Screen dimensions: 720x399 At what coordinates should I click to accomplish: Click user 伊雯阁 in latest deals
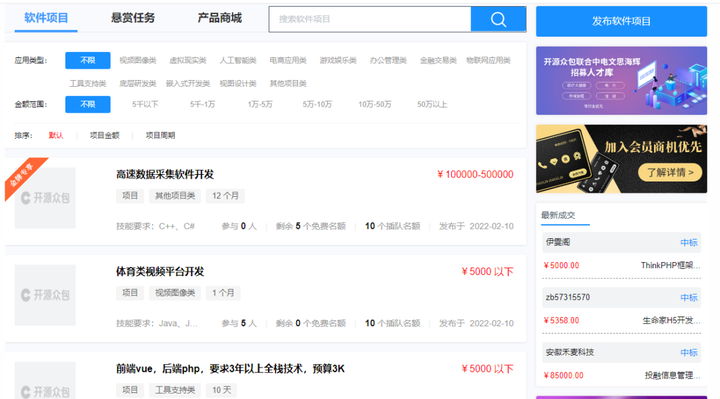[558, 242]
